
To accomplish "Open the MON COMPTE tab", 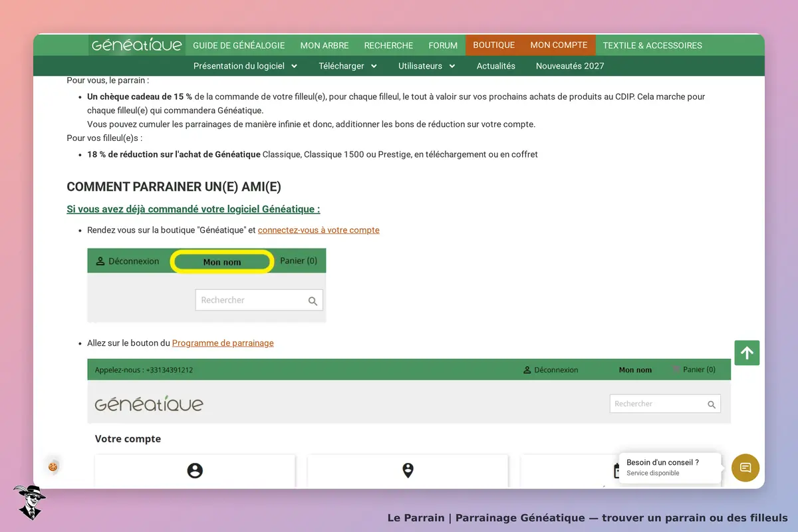I will [x=559, y=45].
